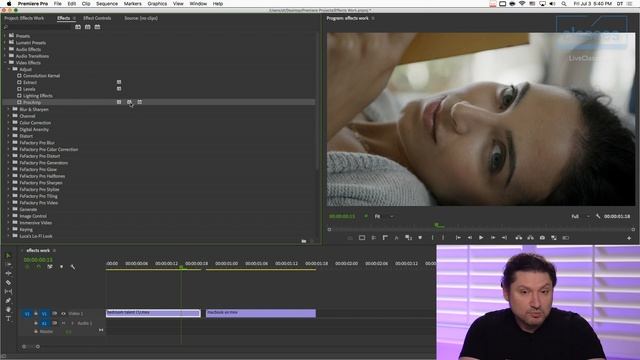Select the Razor tool
The width and height of the screenshot is (640, 360).
8,282
